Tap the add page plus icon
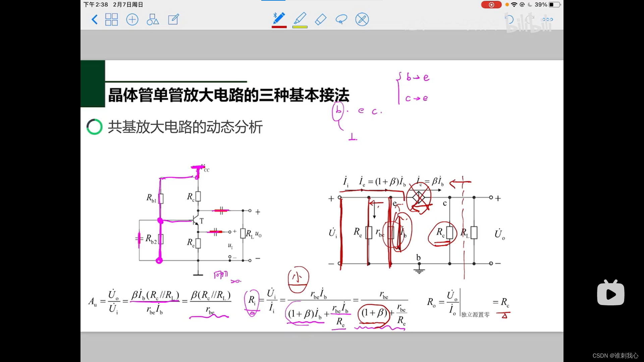The image size is (644, 362). (132, 19)
